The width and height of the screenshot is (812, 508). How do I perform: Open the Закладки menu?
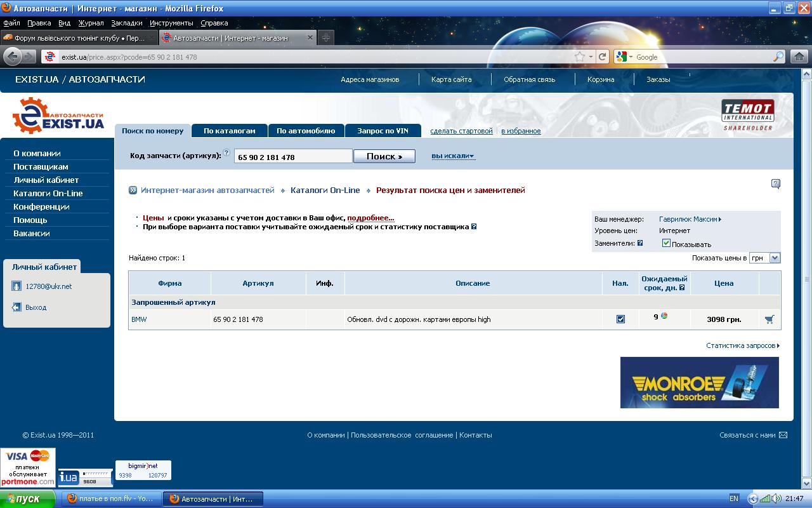127,23
